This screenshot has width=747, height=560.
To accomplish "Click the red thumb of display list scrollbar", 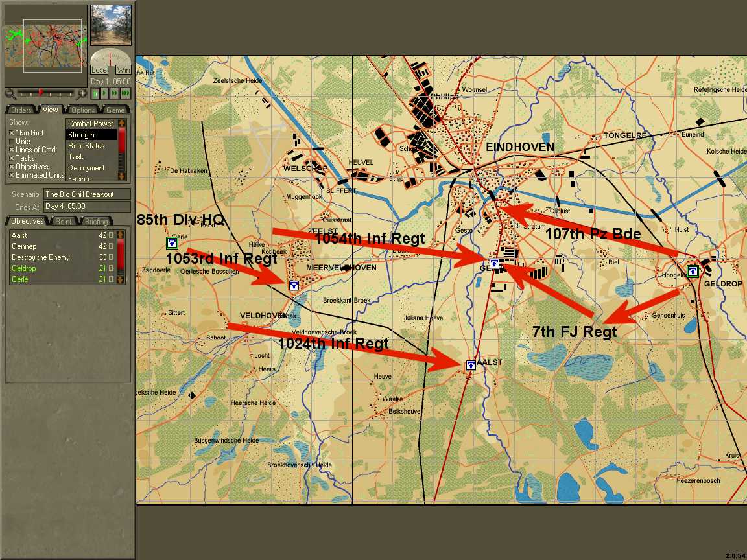I will (x=121, y=141).
